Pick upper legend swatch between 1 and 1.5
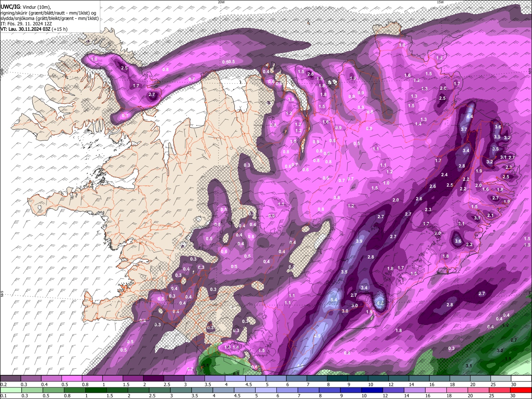This screenshot has width=532, height=399. [x=113, y=379]
